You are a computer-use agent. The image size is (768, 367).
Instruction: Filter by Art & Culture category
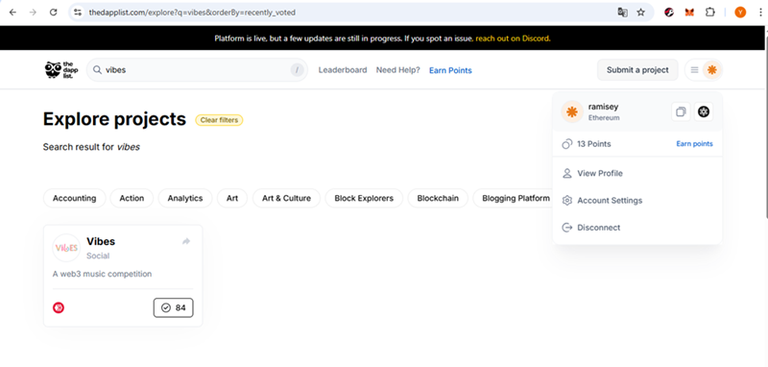(x=287, y=198)
